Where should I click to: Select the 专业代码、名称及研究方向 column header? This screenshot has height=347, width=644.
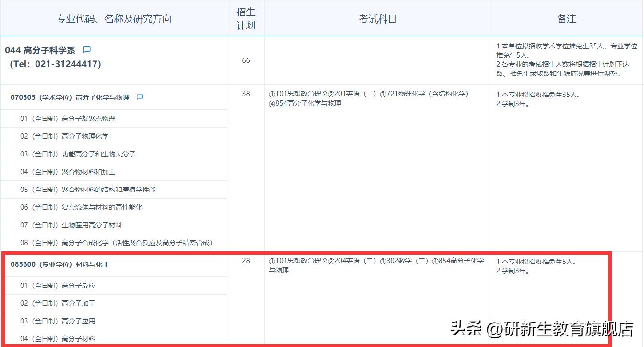click(x=114, y=18)
